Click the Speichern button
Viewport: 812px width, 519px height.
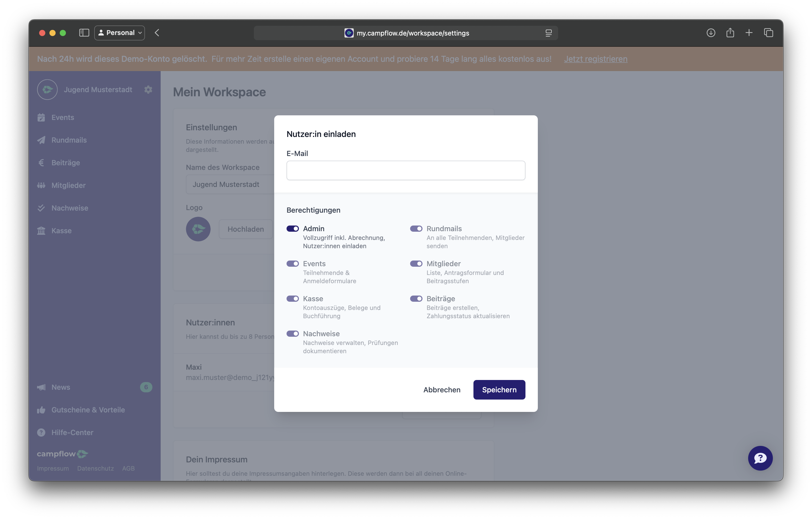click(499, 390)
